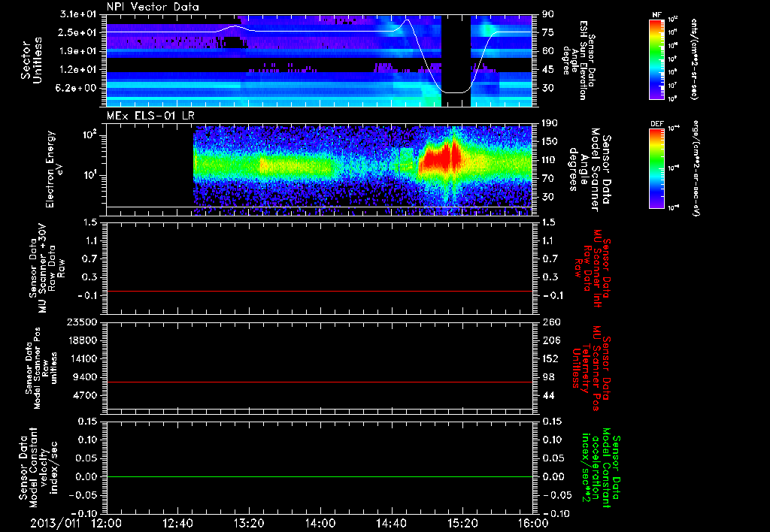The height and width of the screenshot is (532, 770).
Task: Select the 'MEx ELS-01 LR' panel title
Action: [150, 116]
